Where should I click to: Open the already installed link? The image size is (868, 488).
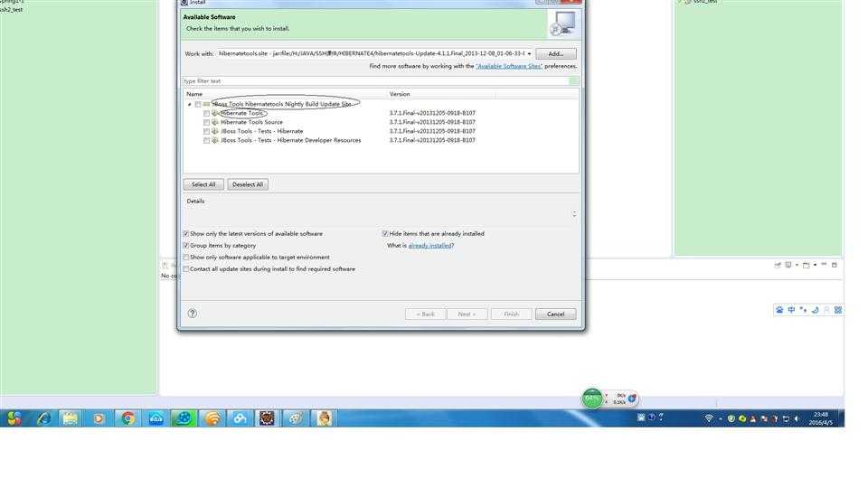tap(430, 245)
